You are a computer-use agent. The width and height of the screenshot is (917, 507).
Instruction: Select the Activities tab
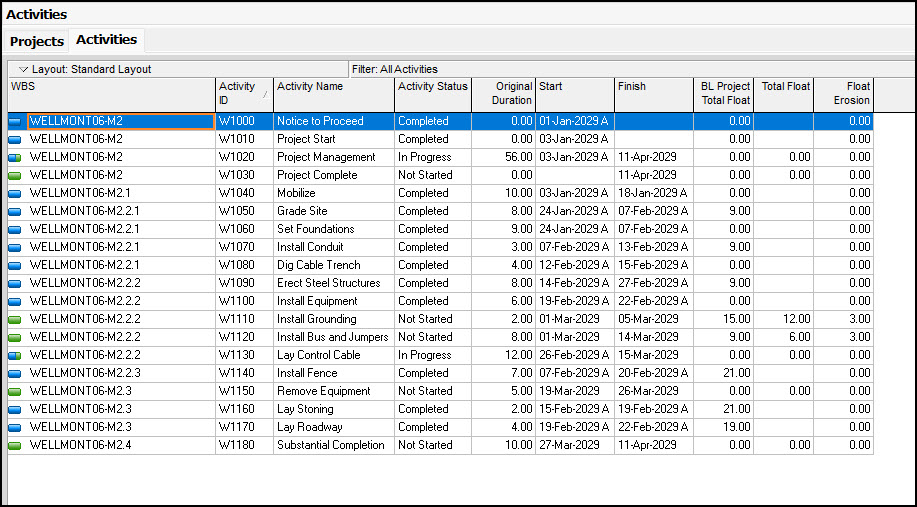point(106,40)
